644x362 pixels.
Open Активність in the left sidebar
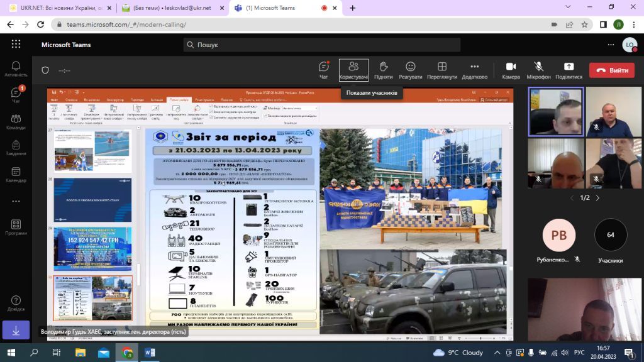16,69
